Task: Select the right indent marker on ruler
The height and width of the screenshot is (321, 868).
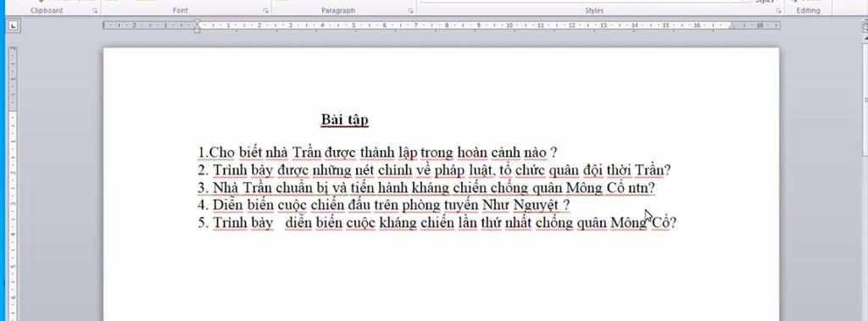Action: point(732,26)
